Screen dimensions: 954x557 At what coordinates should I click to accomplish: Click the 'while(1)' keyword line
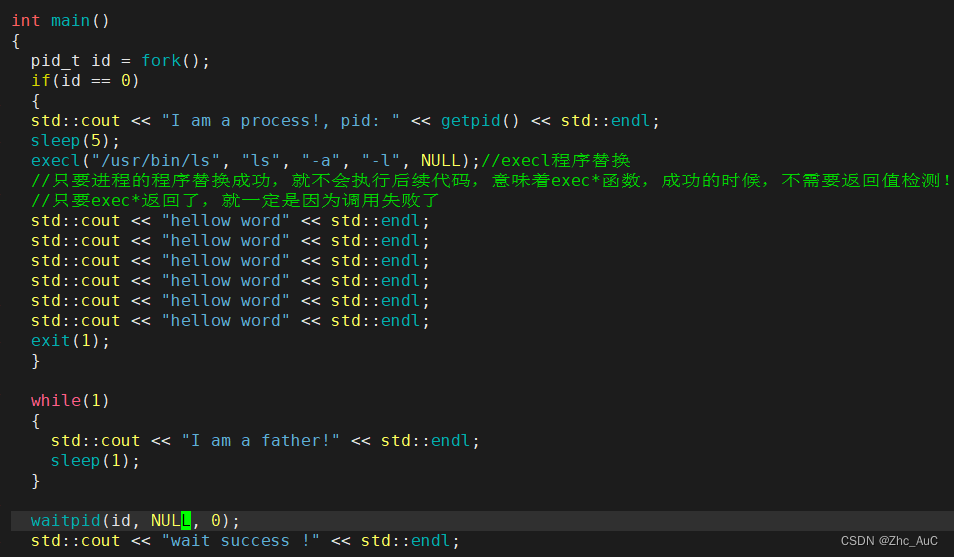pos(70,401)
